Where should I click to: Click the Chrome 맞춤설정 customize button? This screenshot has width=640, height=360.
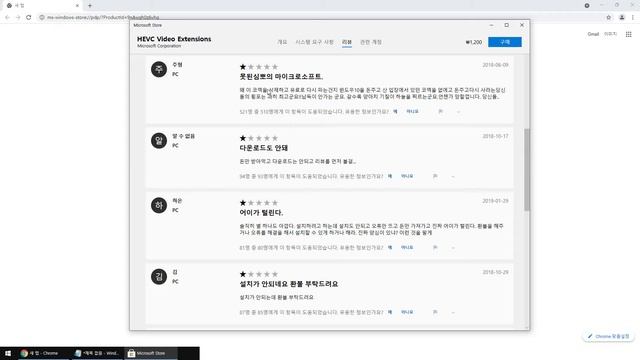(608, 336)
